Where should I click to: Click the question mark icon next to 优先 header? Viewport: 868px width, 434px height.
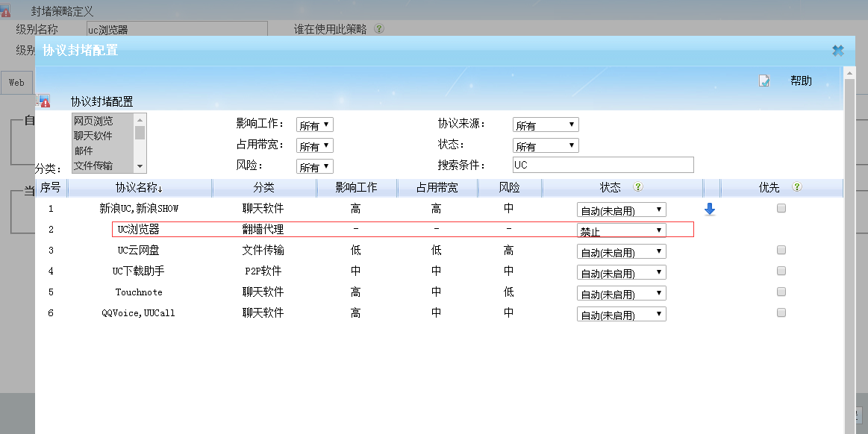796,188
